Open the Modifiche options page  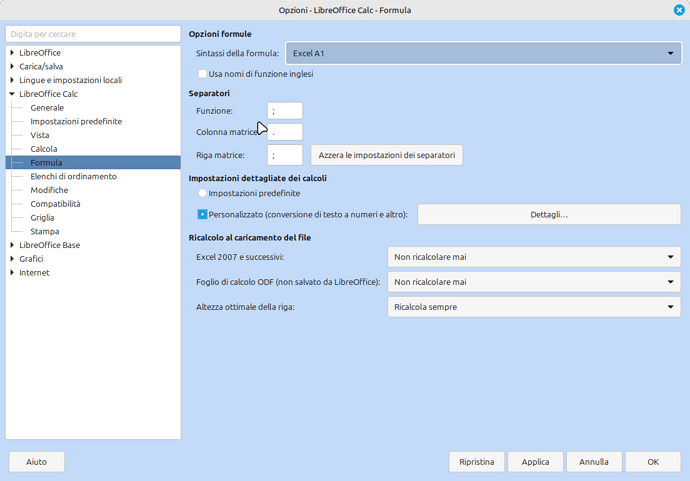point(49,190)
